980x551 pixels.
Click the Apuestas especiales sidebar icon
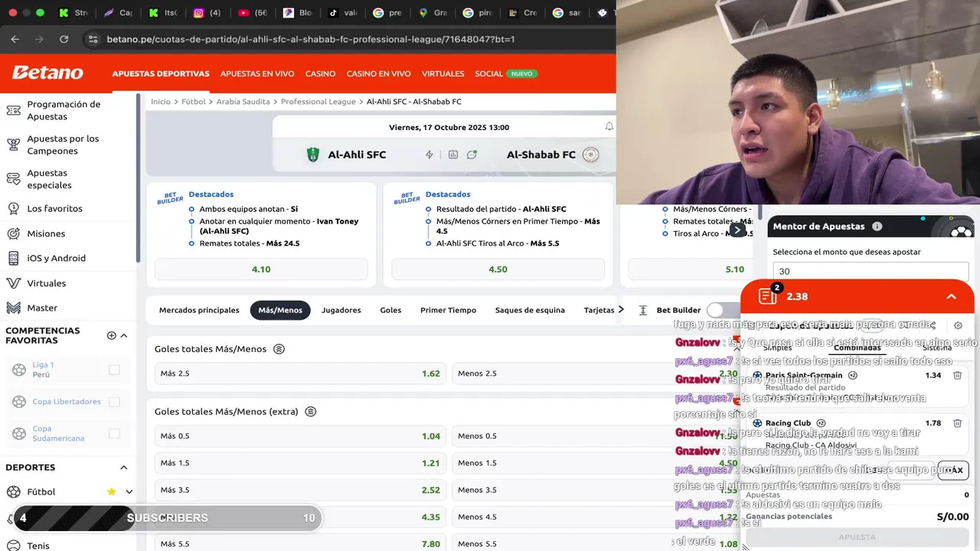[13, 179]
